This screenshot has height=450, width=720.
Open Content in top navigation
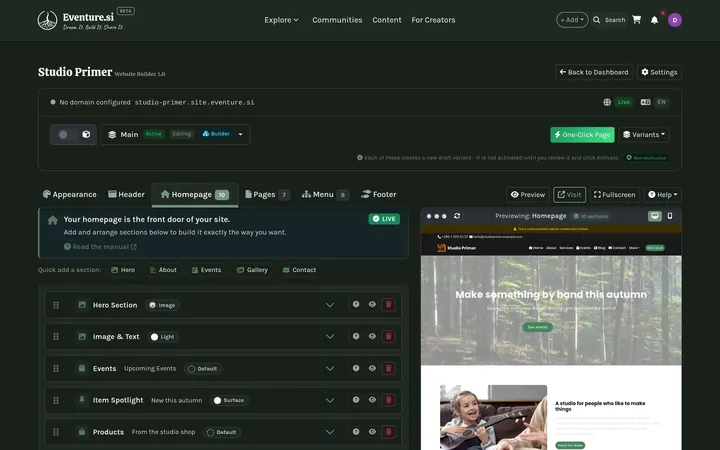tap(387, 20)
